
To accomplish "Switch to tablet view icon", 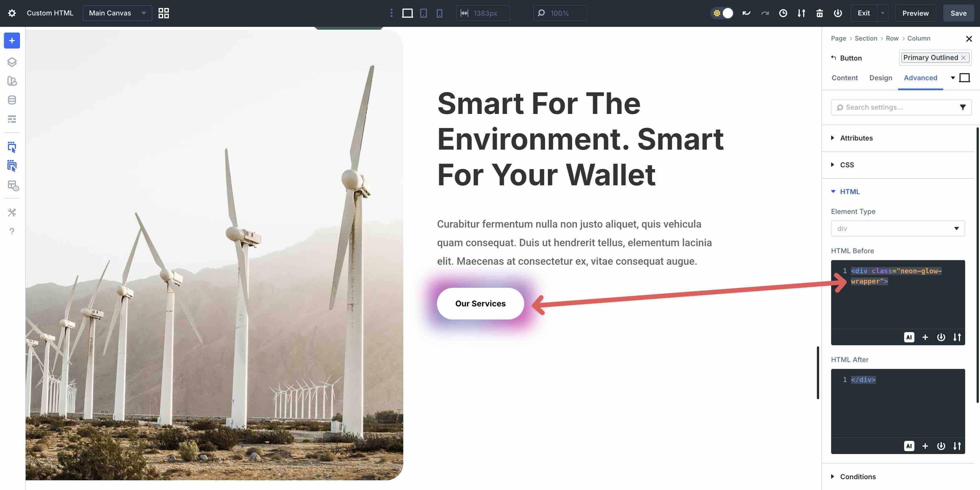I will (424, 13).
